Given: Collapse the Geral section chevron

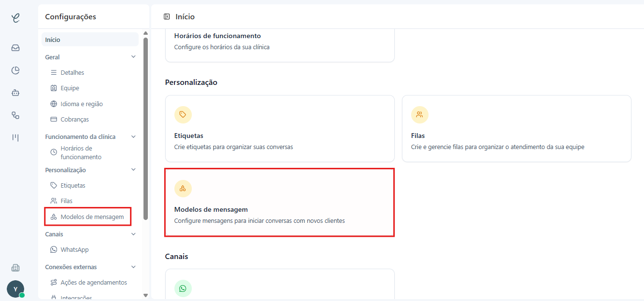Looking at the screenshot, I should tap(134, 57).
